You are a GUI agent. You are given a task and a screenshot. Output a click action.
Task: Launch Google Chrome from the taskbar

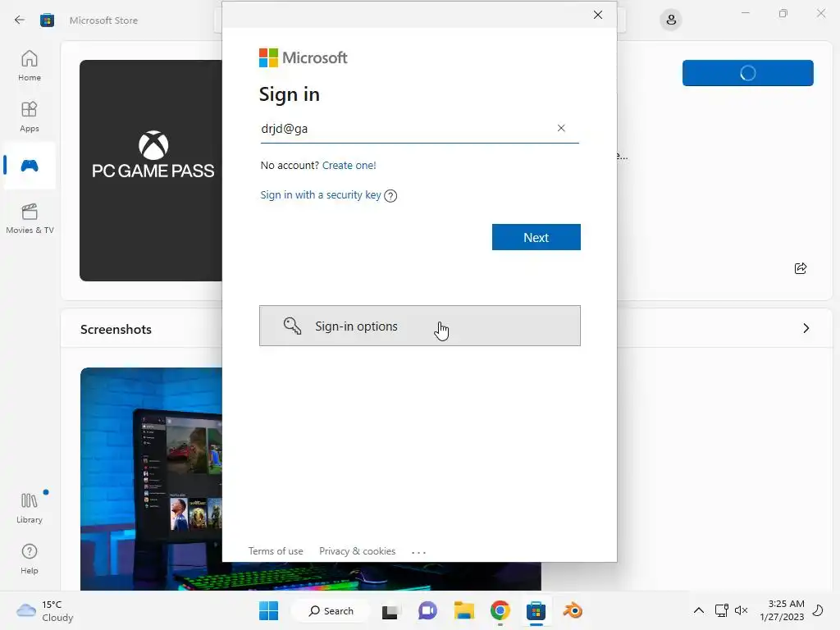pos(500,610)
